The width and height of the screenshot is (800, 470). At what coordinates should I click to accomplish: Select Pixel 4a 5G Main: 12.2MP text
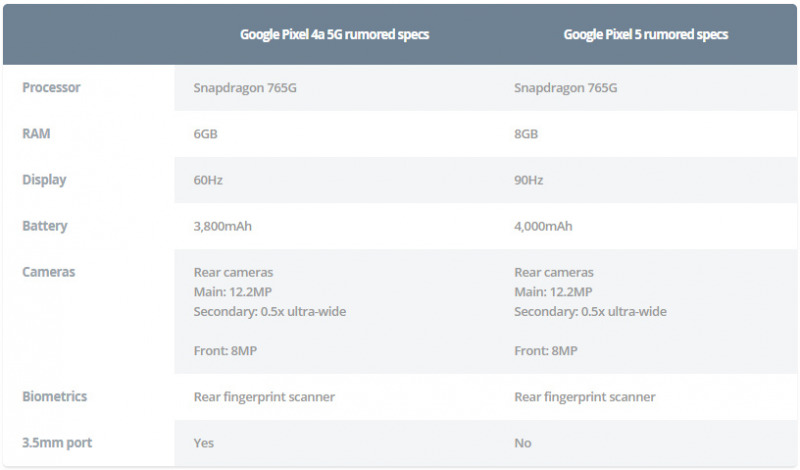(x=233, y=292)
